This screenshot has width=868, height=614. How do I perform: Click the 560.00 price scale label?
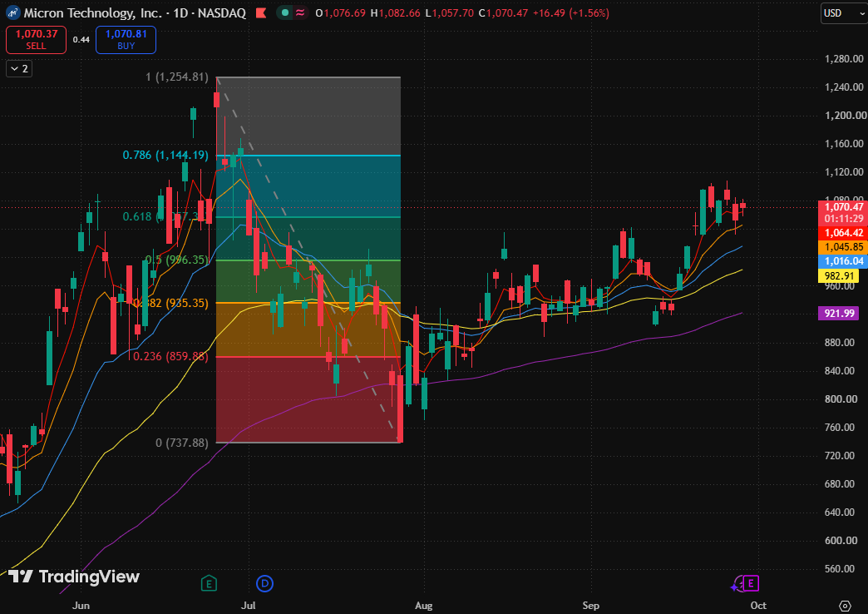[x=841, y=568]
